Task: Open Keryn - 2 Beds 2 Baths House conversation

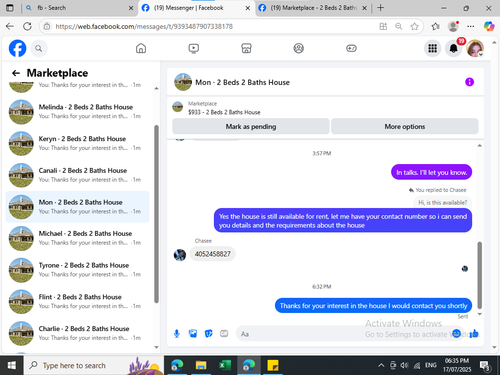Action: [x=77, y=143]
